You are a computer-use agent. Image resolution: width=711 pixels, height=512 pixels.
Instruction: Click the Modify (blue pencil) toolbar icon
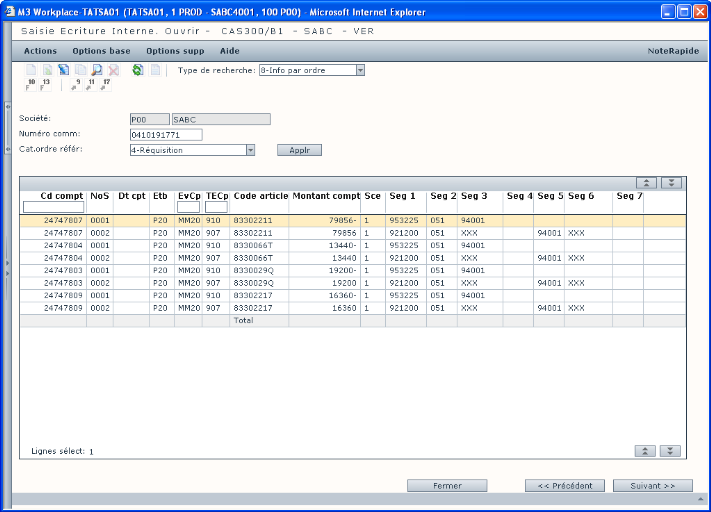pos(64,70)
